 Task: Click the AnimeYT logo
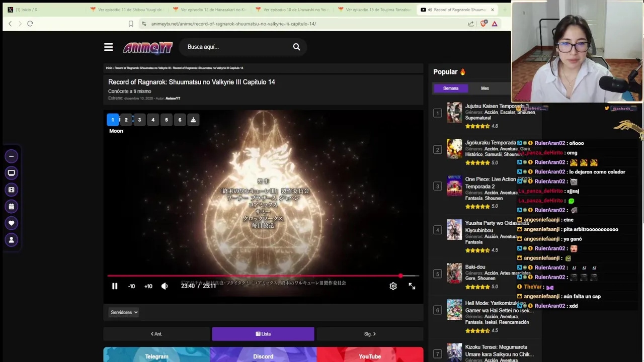coord(147,47)
